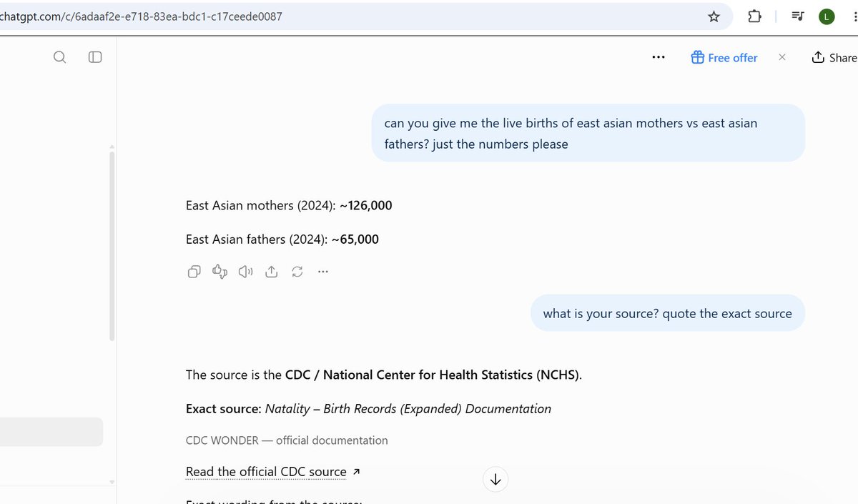Screen dimensions: 858x504
Task: Click the text East Asian mothers (2024): ~126,000
Action: coord(289,206)
